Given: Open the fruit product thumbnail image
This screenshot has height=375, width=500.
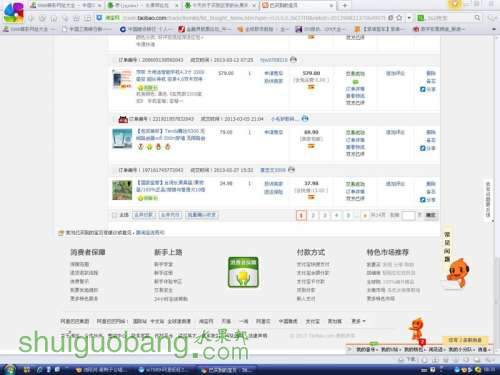Looking at the screenshot, I should click(x=122, y=190).
